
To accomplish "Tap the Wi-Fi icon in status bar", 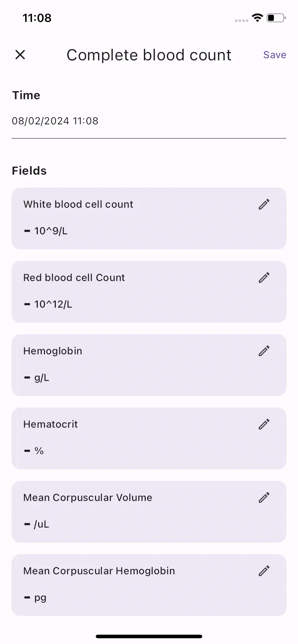I will [x=257, y=18].
